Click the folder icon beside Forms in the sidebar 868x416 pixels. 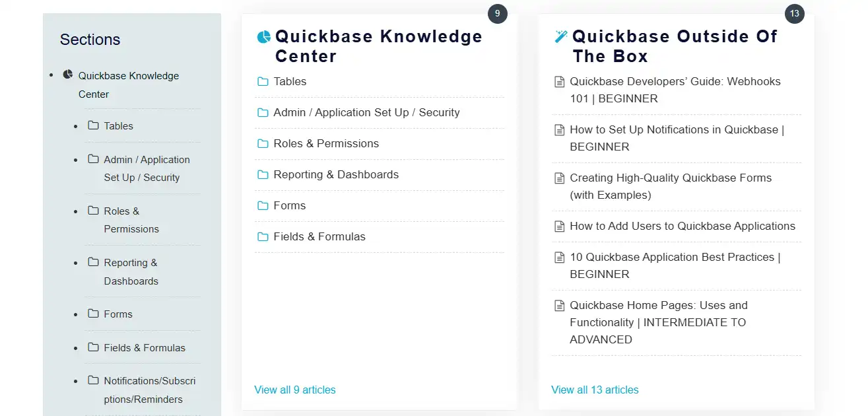point(92,314)
